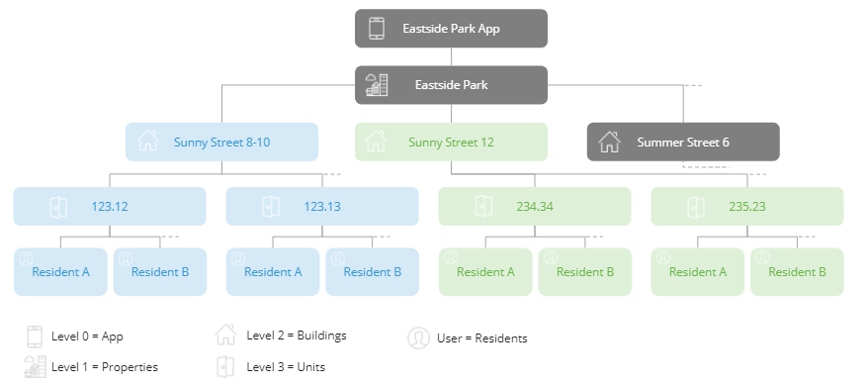Select the Sunny Street 12 building node
Image resolution: width=868 pixels, height=386 pixels.
click(451, 142)
